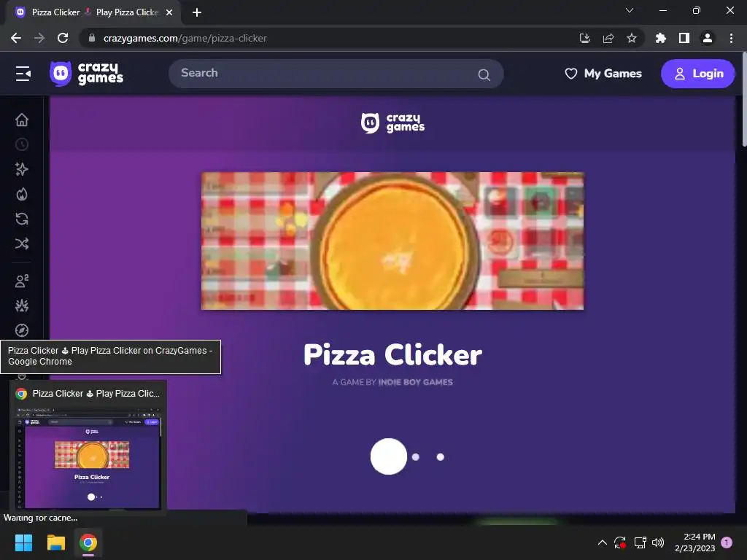Click the Chrome window preview thumbnail
The height and width of the screenshot is (560, 747).
(x=89, y=457)
